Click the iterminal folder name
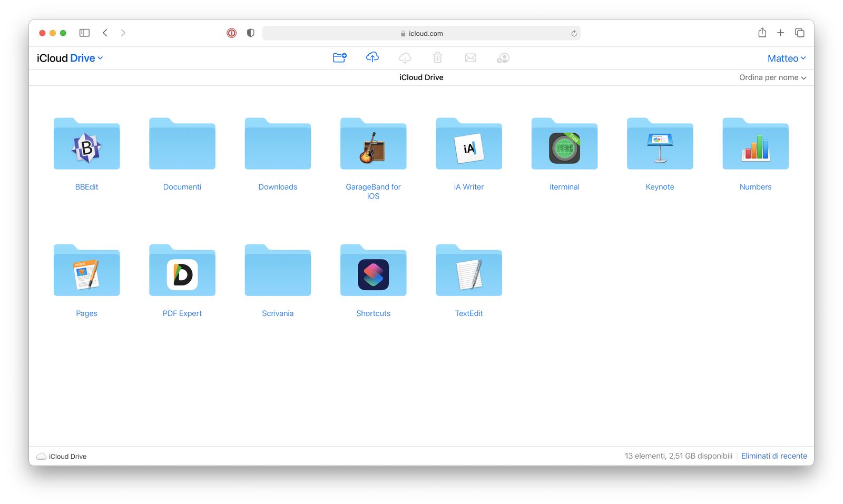The image size is (843, 504). click(564, 187)
